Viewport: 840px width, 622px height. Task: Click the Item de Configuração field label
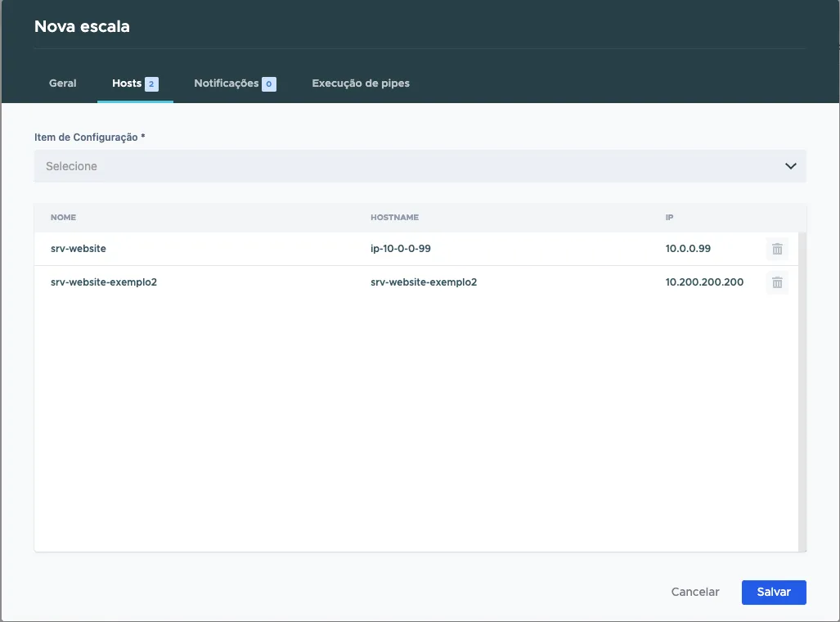(x=89, y=137)
